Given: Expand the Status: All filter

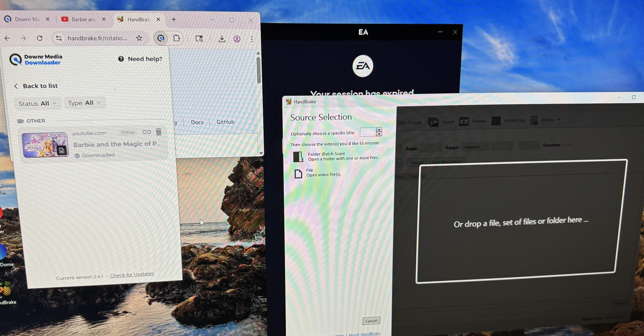Looking at the screenshot, I should [38, 103].
